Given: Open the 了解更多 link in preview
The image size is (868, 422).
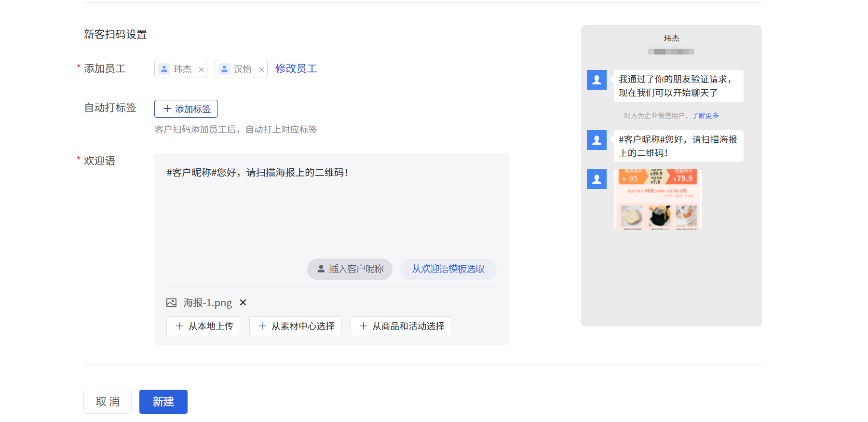Looking at the screenshot, I should (x=705, y=116).
